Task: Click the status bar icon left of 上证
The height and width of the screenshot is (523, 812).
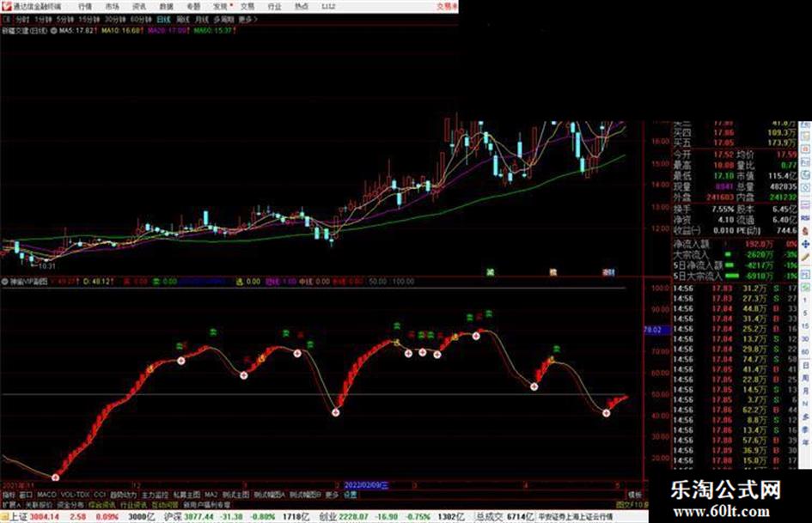Action: (4, 517)
